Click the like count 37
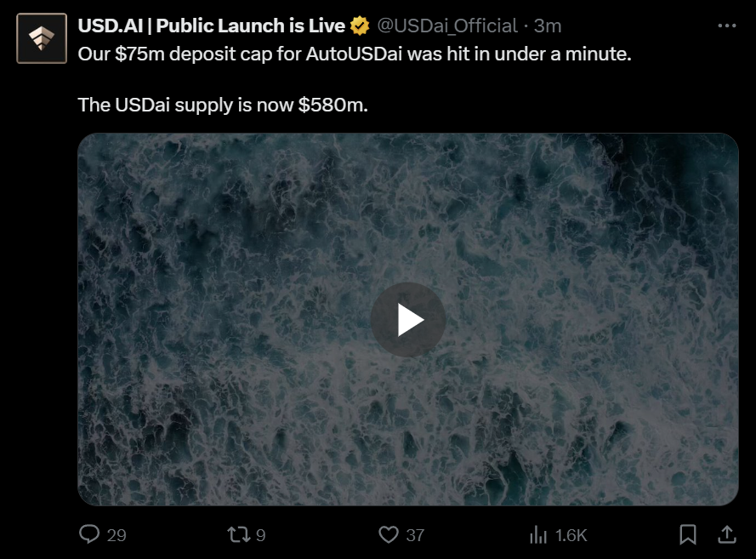The height and width of the screenshot is (559, 756). 415,535
